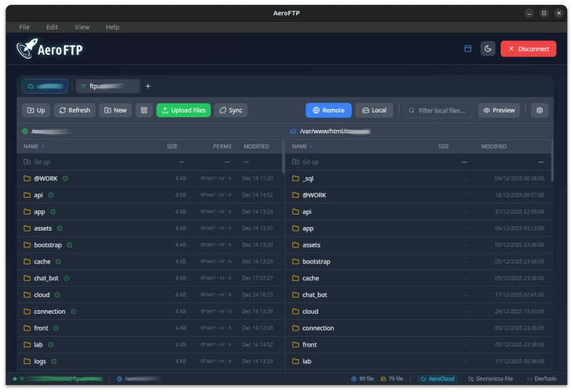
Task: Start Sync from toolbar
Action: pos(231,110)
